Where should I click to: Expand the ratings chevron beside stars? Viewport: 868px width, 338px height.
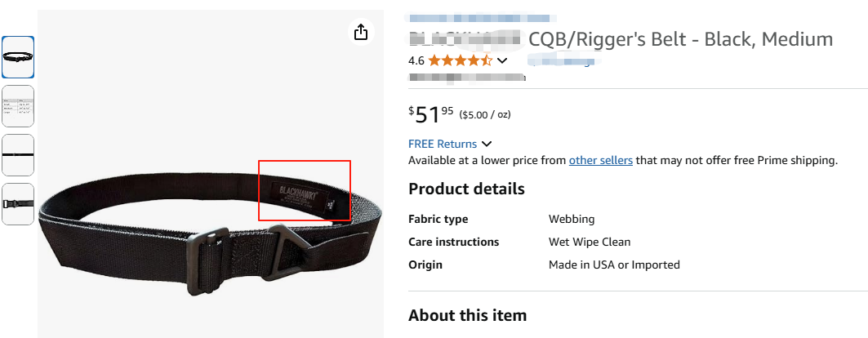pos(502,60)
